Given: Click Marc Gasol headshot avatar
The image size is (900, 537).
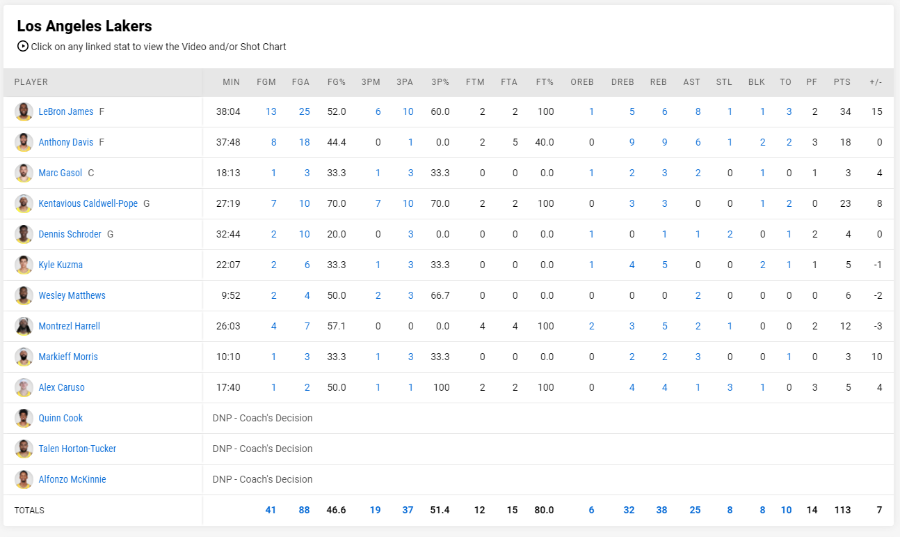Looking at the screenshot, I should tap(24, 173).
